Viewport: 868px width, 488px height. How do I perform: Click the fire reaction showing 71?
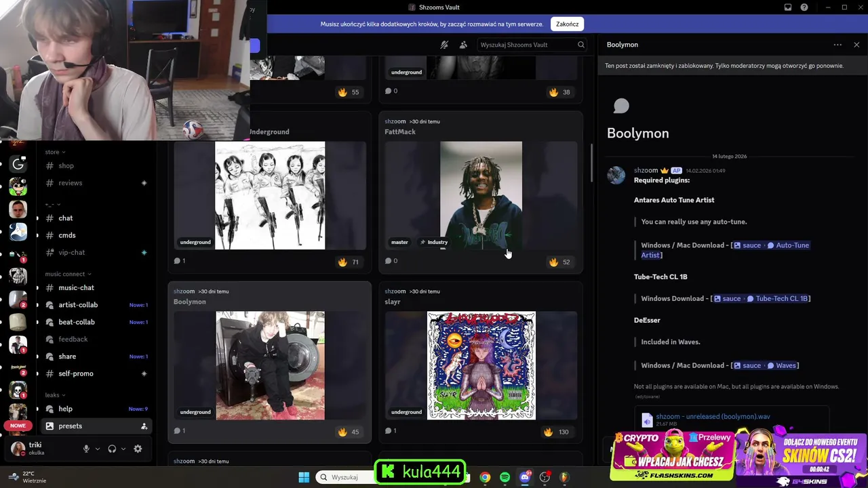[x=349, y=262]
